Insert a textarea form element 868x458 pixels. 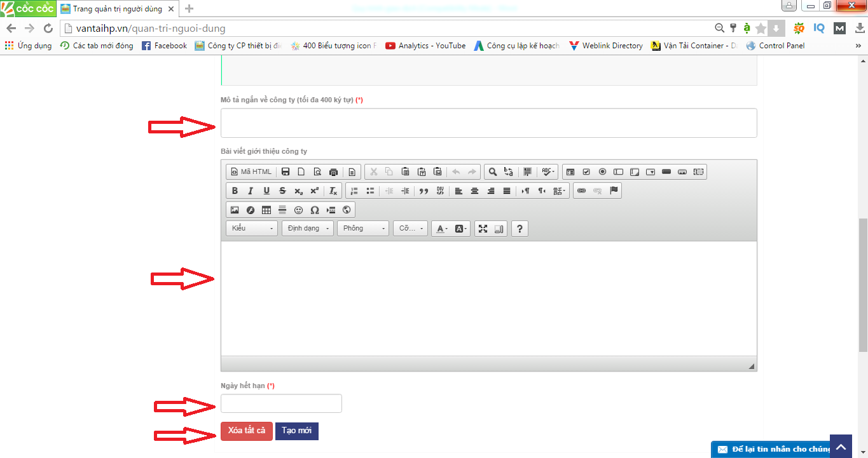tap(635, 172)
